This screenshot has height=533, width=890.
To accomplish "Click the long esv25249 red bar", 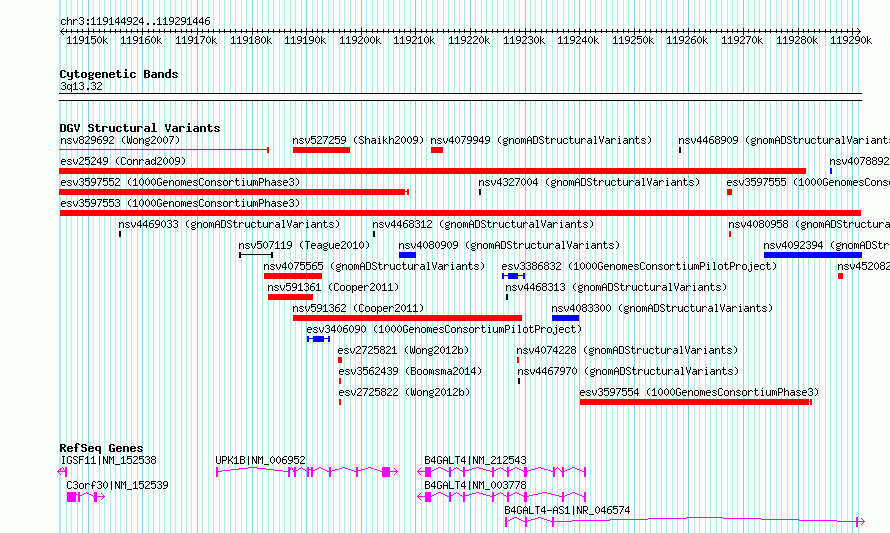I will coord(433,171).
